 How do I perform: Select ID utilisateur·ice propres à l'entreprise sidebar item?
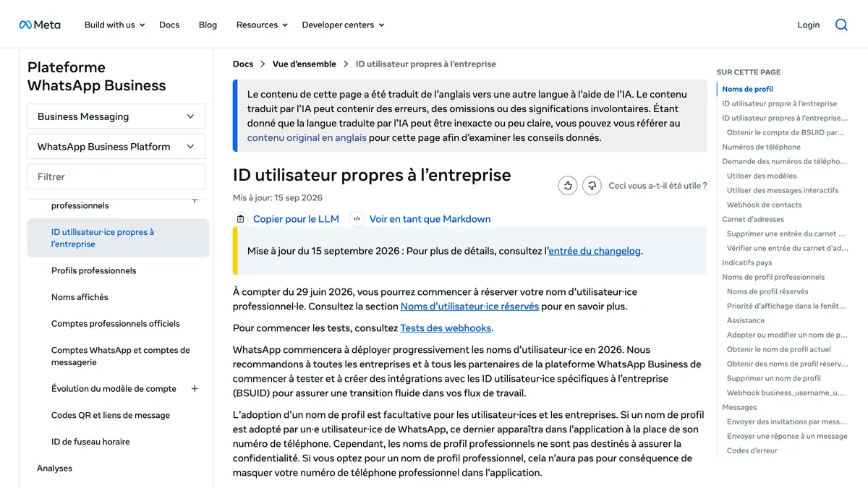pyautogui.click(x=118, y=238)
